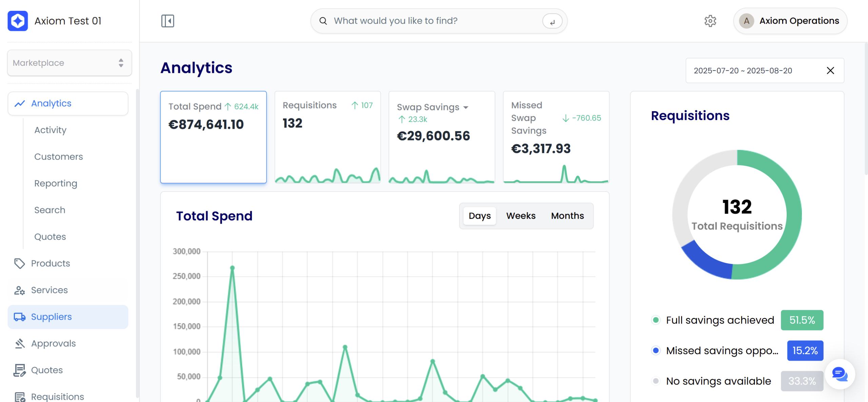The height and width of the screenshot is (402, 868).
Task: Clear the date range with X
Action: coord(830,71)
